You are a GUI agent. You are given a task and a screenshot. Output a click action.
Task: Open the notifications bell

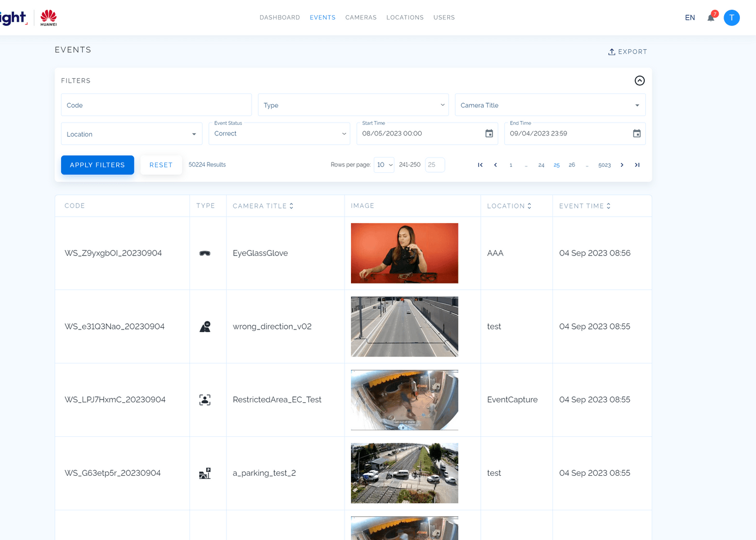(x=711, y=18)
